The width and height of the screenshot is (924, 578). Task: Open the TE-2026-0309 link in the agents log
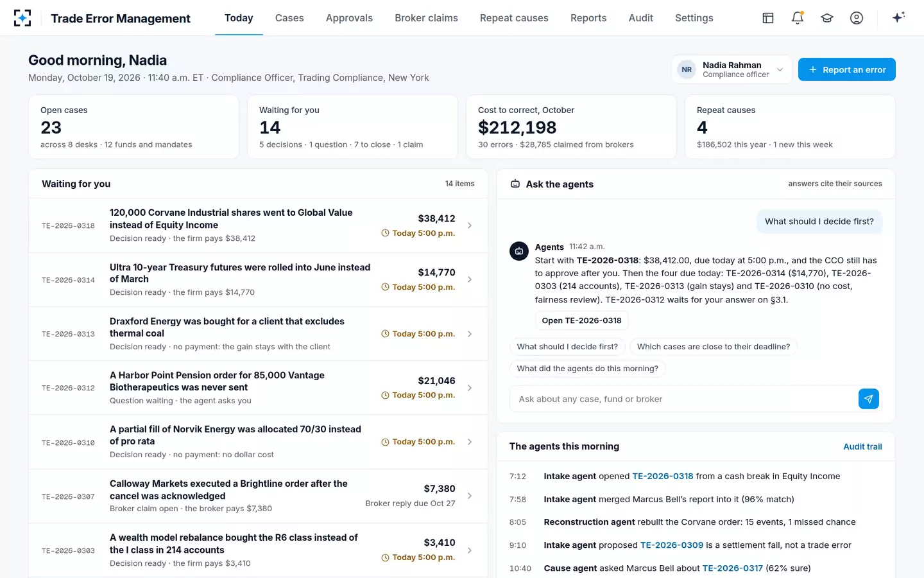(x=672, y=545)
